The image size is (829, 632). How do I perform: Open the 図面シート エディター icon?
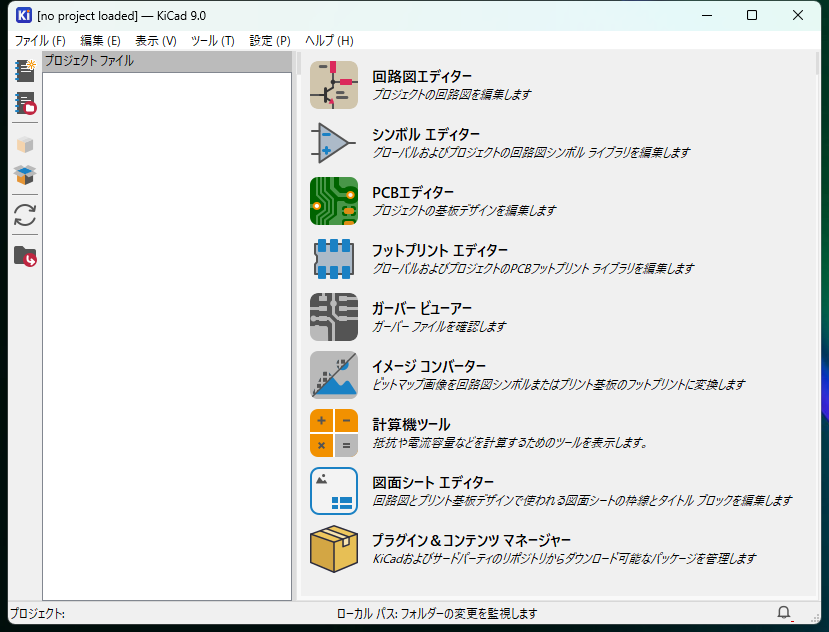click(x=334, y=491)
